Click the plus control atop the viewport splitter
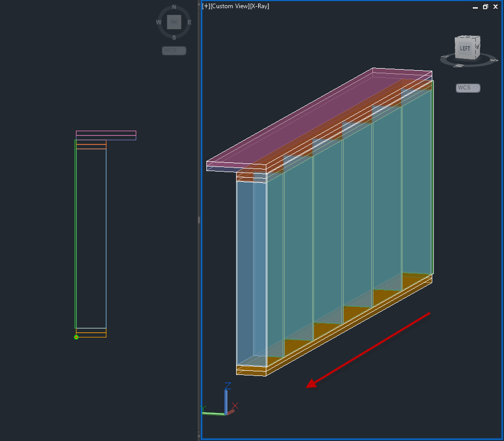The image size is (504, 441). [199, 4]
